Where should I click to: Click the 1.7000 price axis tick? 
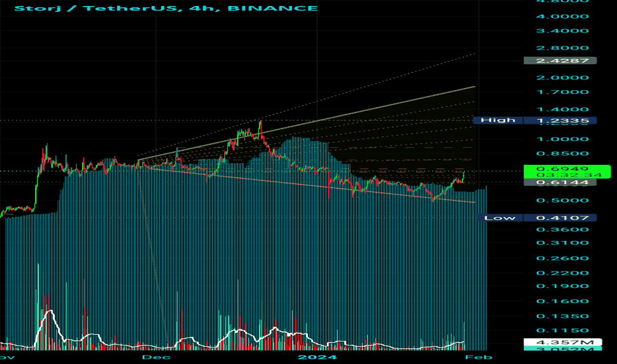click(562, 92)
